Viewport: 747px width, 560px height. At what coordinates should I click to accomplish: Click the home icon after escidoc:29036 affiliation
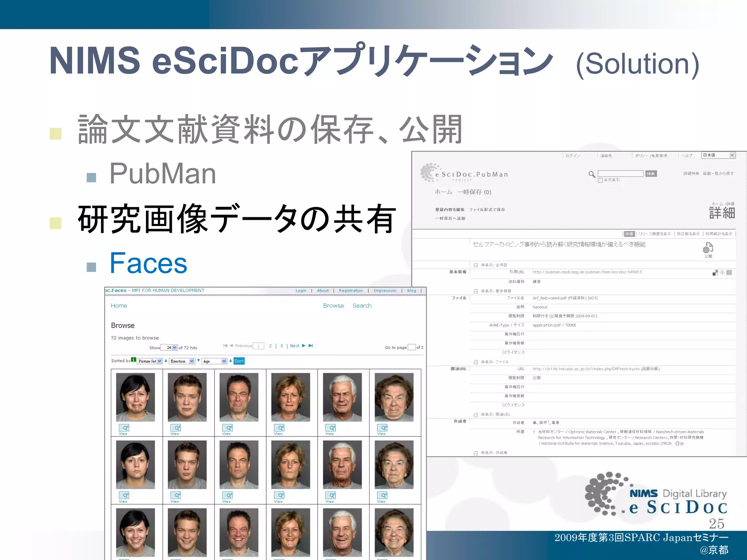[x=677, y=444]
